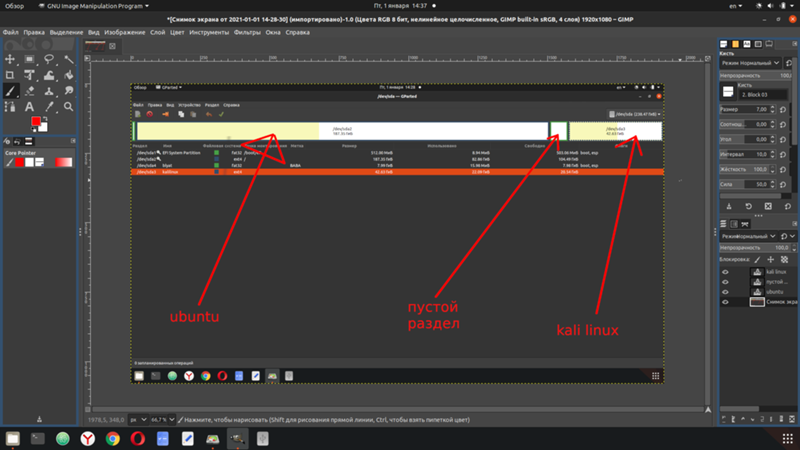The height and width of the screenshot is (450, 800).
Task: Click the red-to-white gradient swatch
Action: coord(64,162)
